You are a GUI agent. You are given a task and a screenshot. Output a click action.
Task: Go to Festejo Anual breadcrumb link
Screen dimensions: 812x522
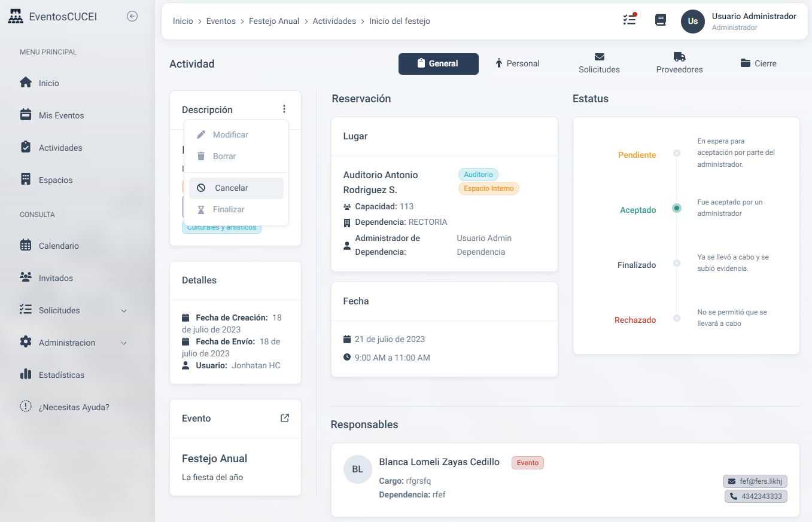(273, 21)
